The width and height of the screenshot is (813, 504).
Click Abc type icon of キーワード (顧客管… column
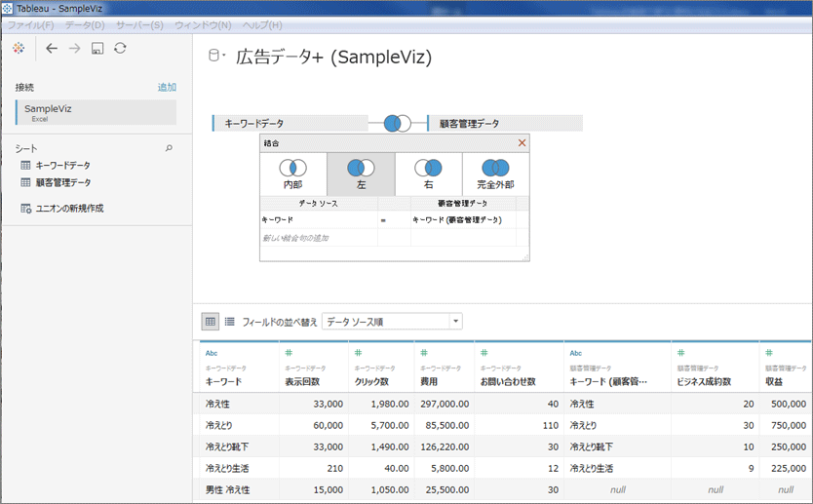pos(575,353)
